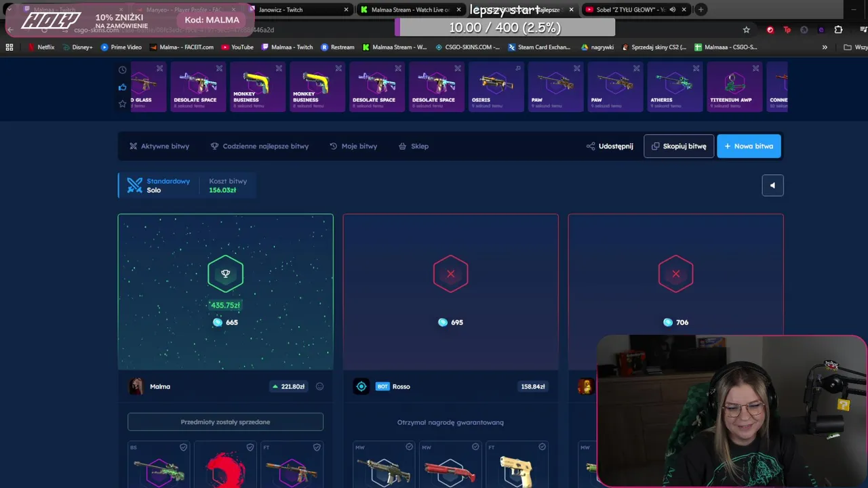Open the browser apps grid icon

tap(9, 47)
